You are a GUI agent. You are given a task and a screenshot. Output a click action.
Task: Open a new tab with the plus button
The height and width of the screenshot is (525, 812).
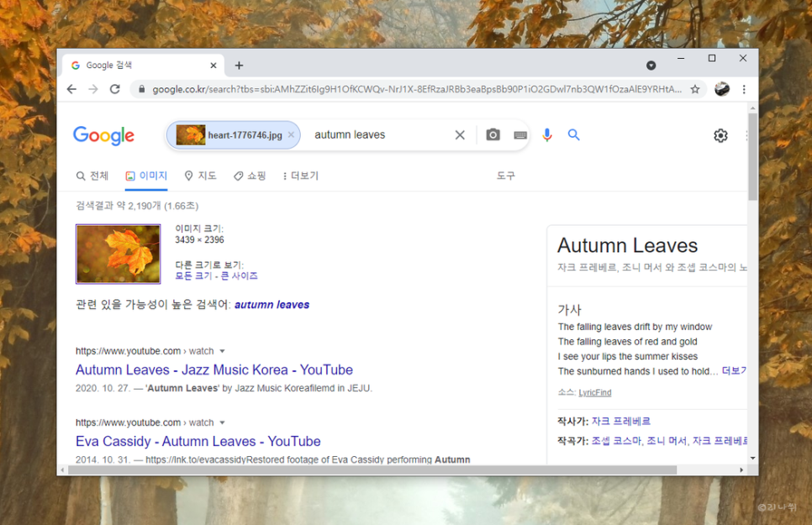tap(239, 66)
